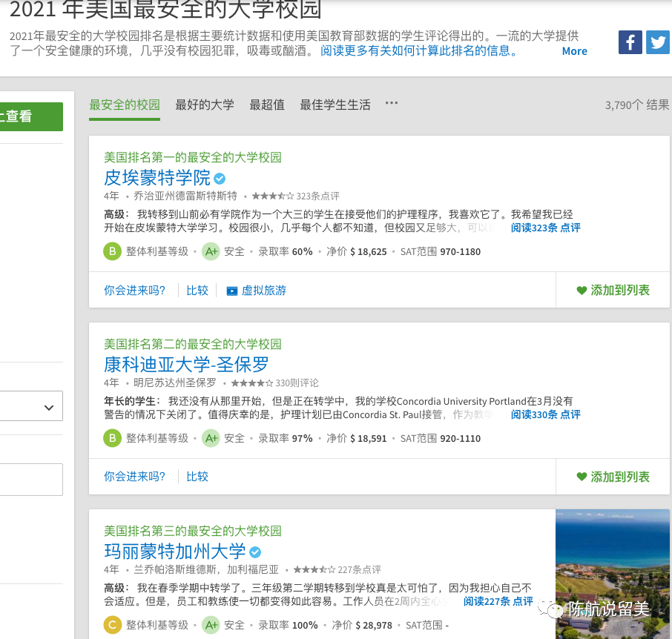The width and height of the screenshot is (672, 639).
Task: Expand the sidebar filter dropdown chevron
Action: pos(49,407)
